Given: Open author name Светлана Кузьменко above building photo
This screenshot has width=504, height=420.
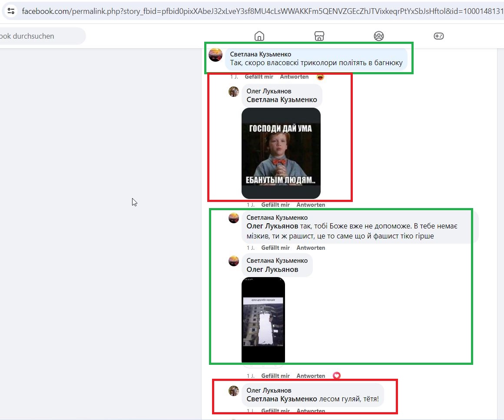Looking at the screenshot, I should pyautogui.click(x=277, y=261).
